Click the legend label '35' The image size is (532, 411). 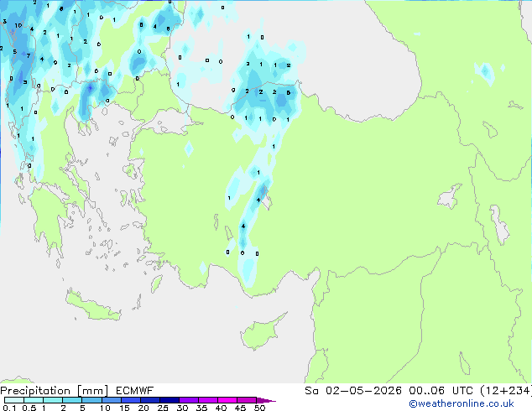pos(201,408)
